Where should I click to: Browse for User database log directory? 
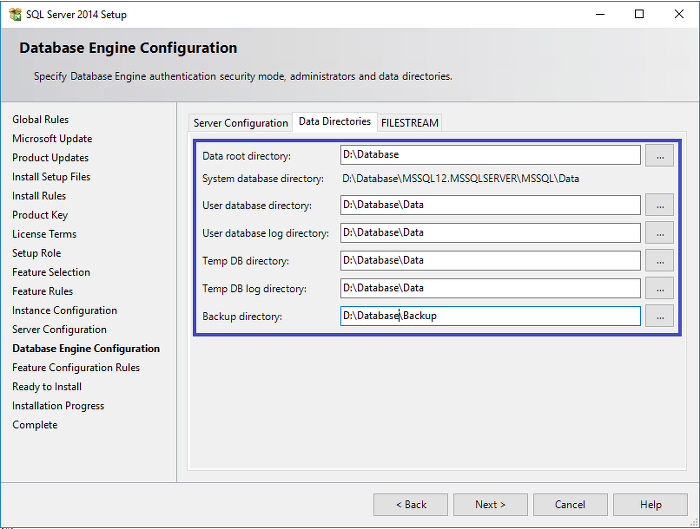coord(659,233)
